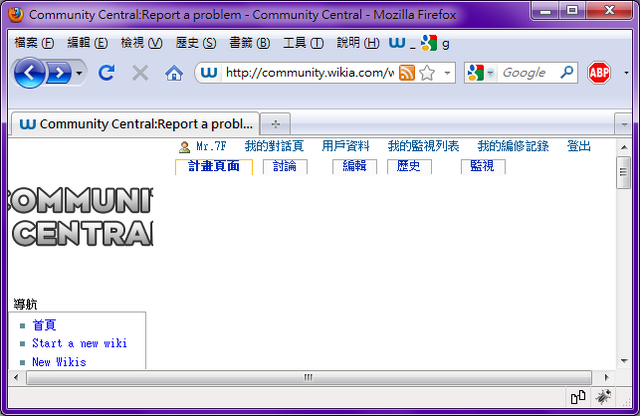Click the user avatar icon beside Mr.7F

click(184, 147)
